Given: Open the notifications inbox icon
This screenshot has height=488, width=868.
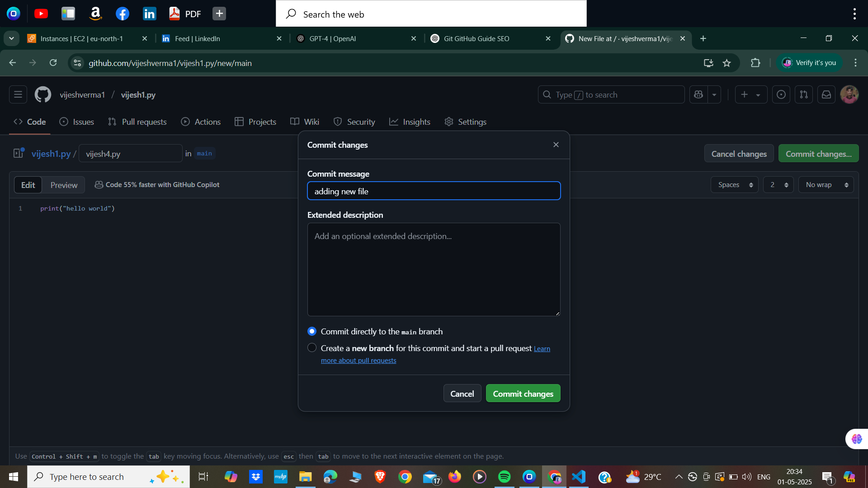Looking at the screenshot, I should pyautogui.click(x=826, y=95).
